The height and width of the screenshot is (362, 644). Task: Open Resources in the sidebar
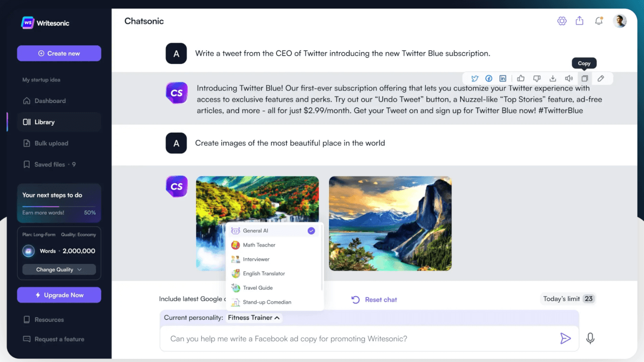[x=43, y=320]
